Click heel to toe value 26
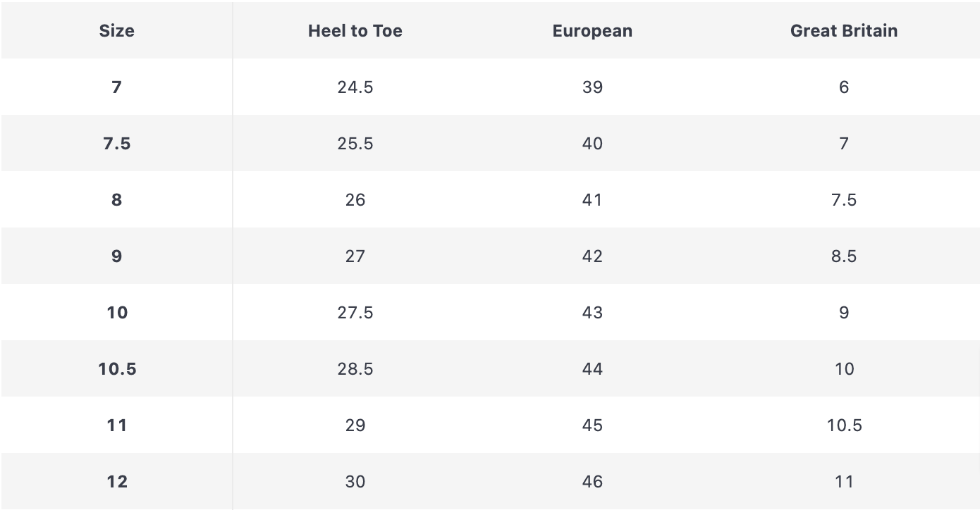The image size is (980, 510). [355, 200]
